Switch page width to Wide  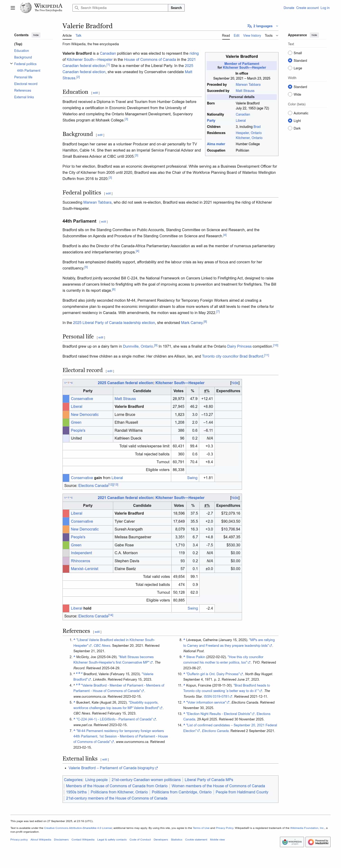click(x=290, y=94)
